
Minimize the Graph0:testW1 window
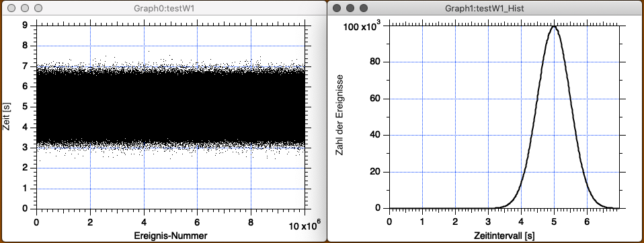(25, 8)
